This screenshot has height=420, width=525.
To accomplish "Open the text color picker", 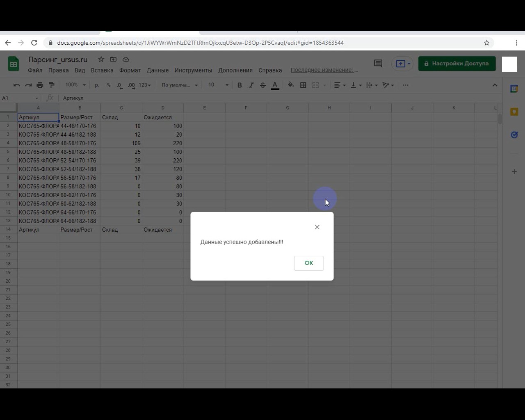I will pos(275,85).
